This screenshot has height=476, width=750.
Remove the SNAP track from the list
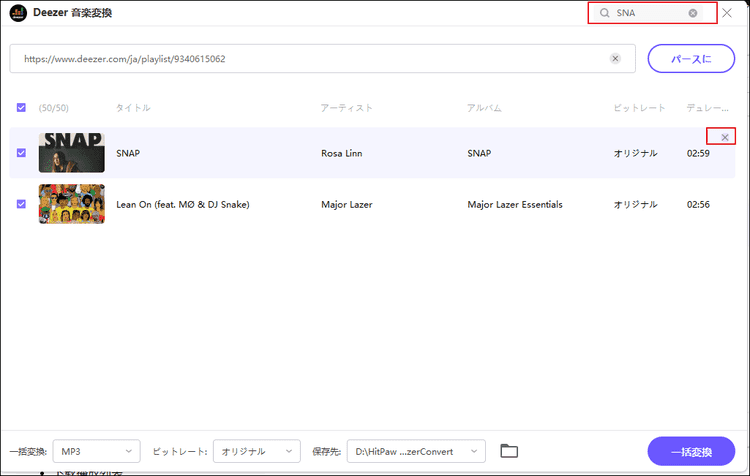(725, 137)
